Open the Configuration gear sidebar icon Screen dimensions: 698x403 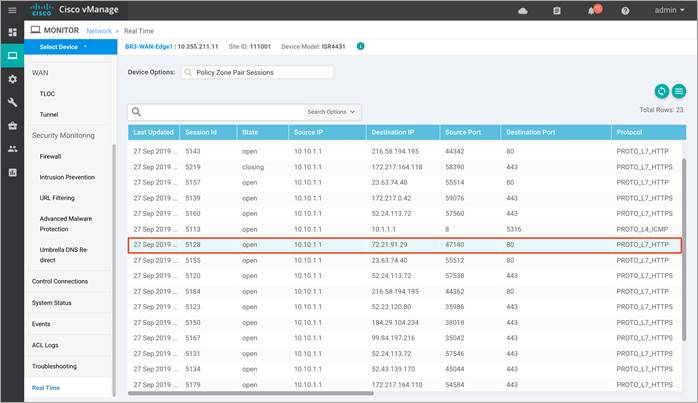click(x=12, y=79)
